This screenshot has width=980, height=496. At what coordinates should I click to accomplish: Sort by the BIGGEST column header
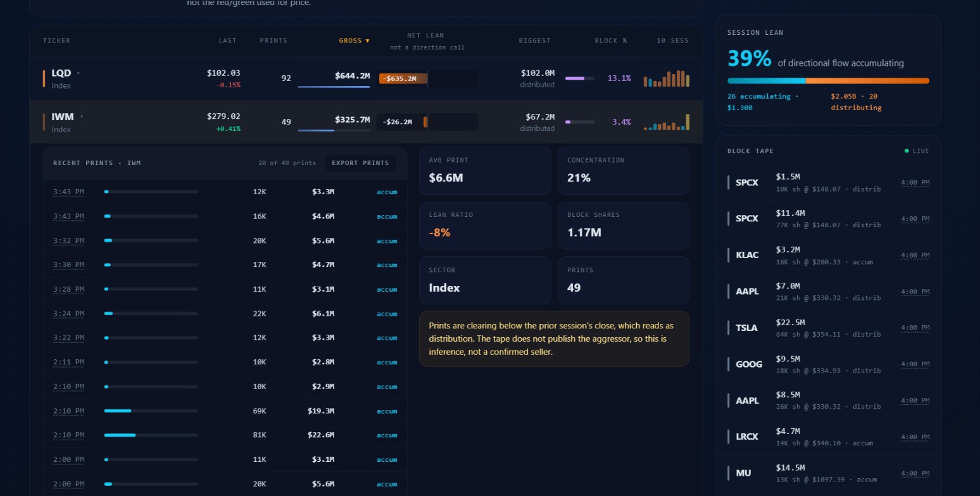535,40
